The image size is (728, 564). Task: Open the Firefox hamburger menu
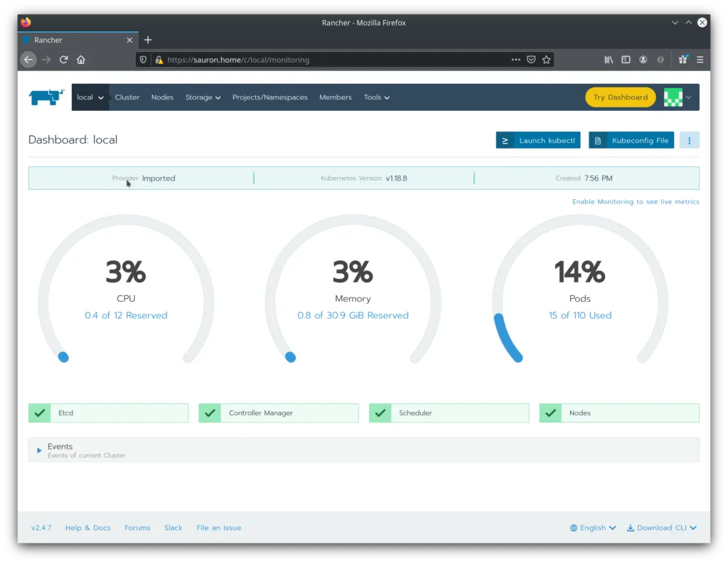700,60
